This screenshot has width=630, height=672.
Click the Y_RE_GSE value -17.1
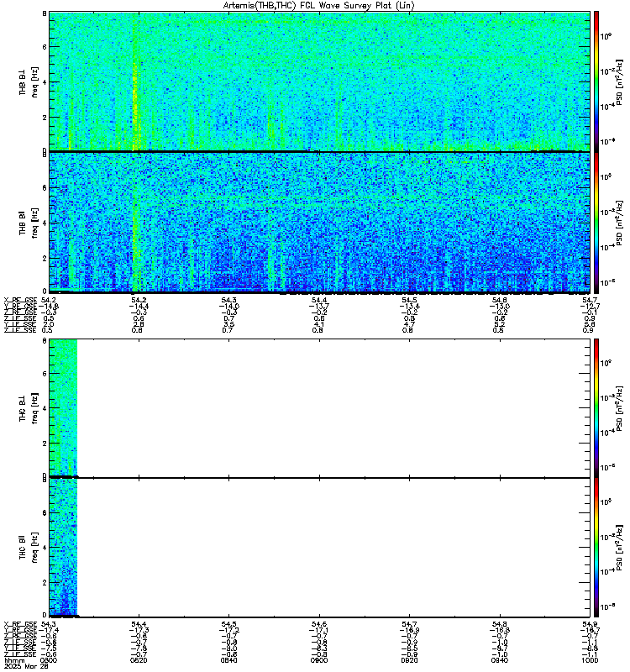tap(319, 631)
